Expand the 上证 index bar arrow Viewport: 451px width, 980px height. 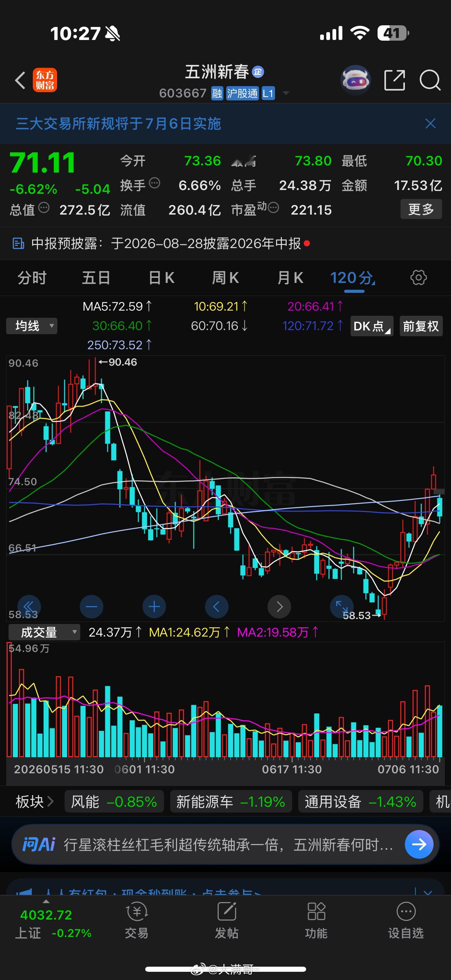46,901
